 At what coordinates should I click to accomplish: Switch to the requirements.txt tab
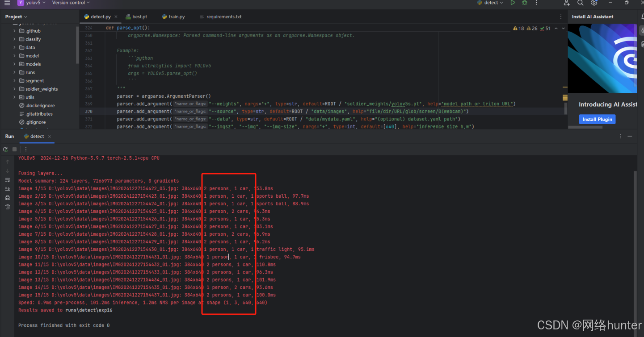(220, 17)
